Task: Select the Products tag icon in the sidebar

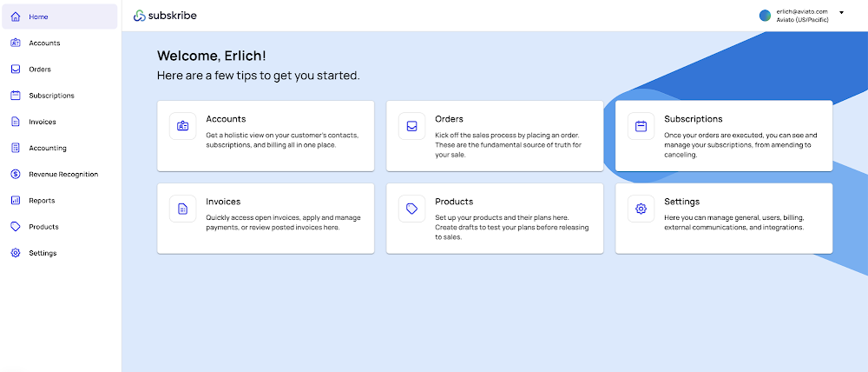Action: click(16, 226)
